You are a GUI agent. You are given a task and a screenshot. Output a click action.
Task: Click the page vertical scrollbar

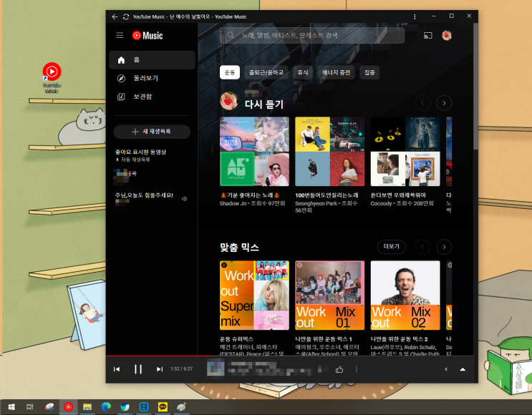(x=475, y=87)
